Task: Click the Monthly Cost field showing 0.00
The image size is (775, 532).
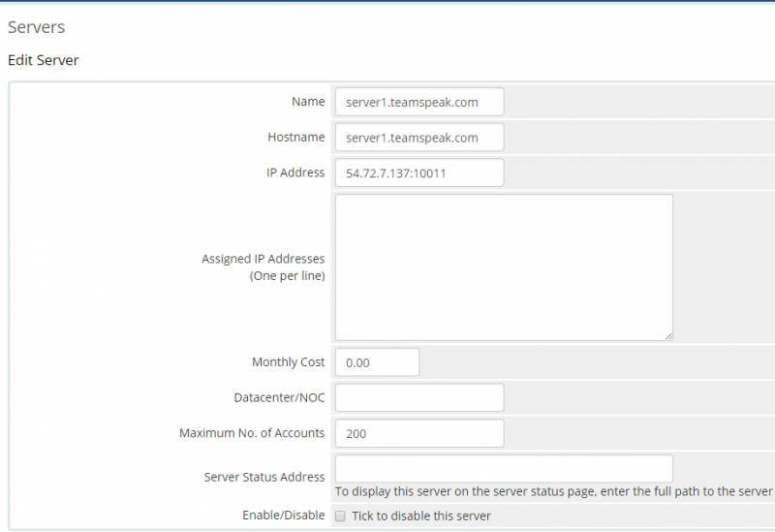Action: [377, 362]
